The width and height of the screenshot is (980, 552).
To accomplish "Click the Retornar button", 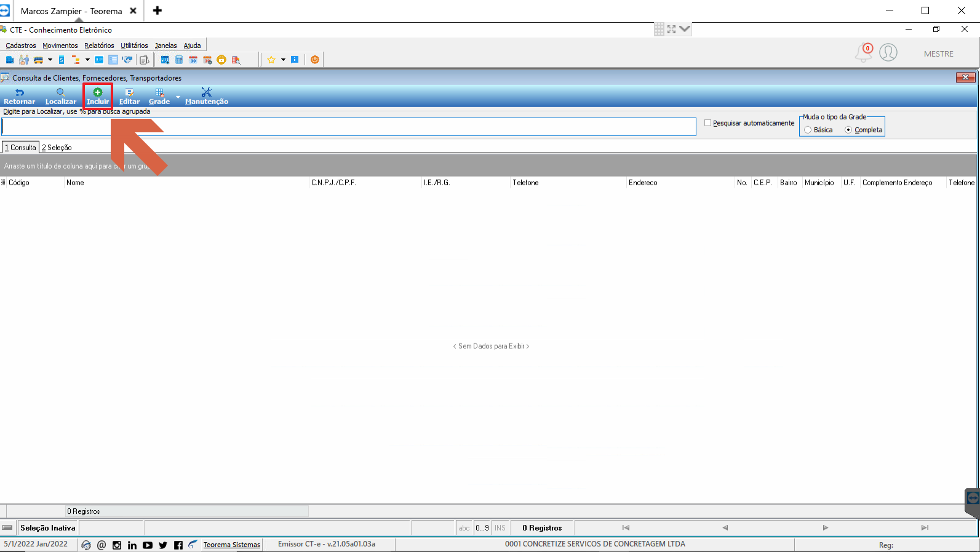I will click(20, 97).
